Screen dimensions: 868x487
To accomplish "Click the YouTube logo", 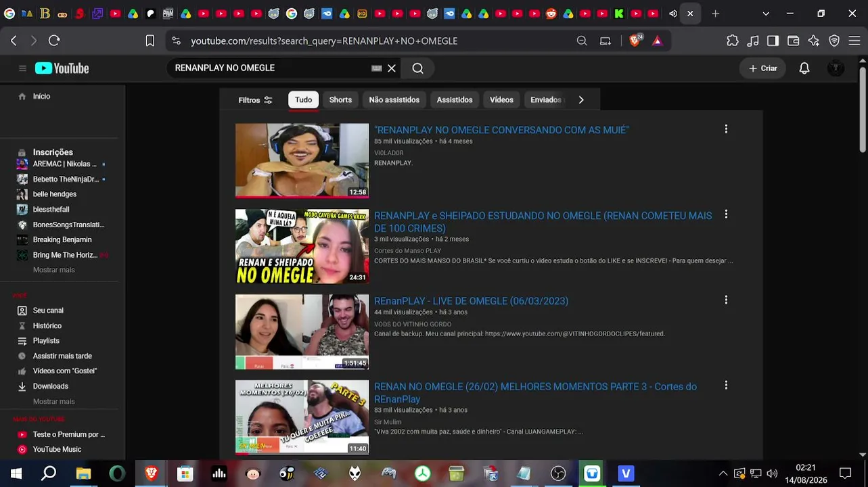I will [x=62, y=68].
